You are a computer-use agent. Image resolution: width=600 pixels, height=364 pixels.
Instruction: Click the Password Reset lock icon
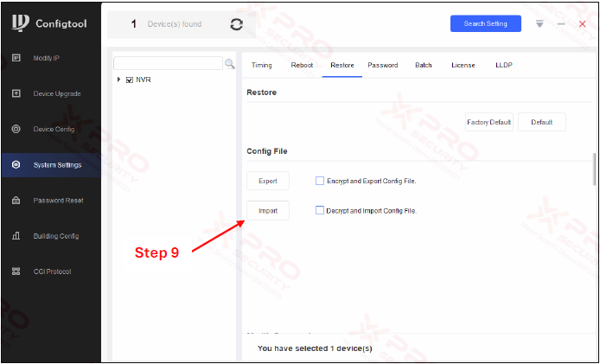click(16, 201)
